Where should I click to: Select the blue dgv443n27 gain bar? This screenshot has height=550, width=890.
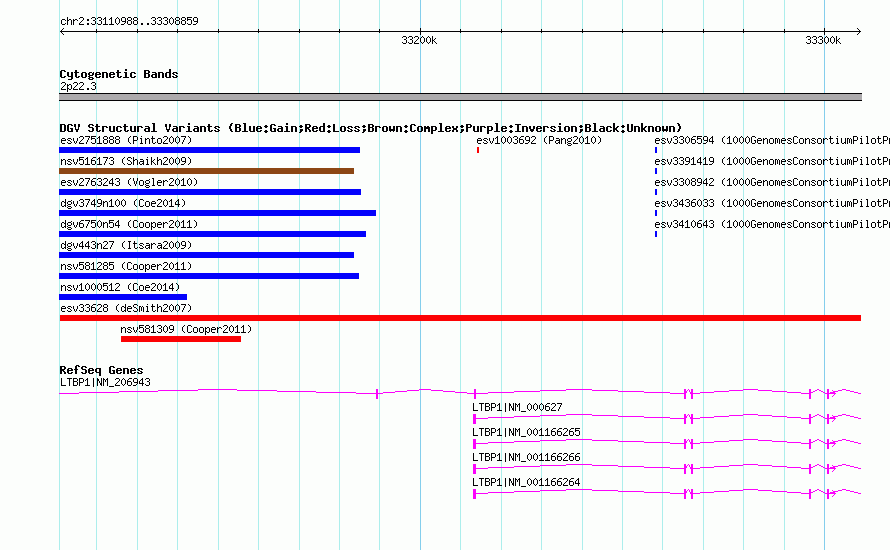(x=207, y=255)
